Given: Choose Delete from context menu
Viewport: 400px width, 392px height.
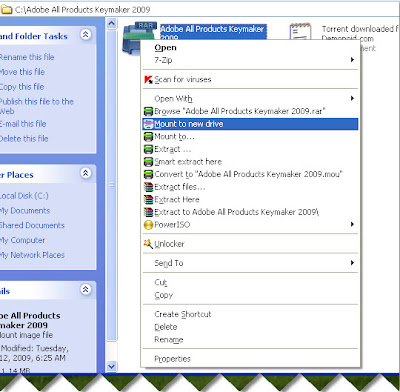Looking at the screenshot, I should pos(250,327).
